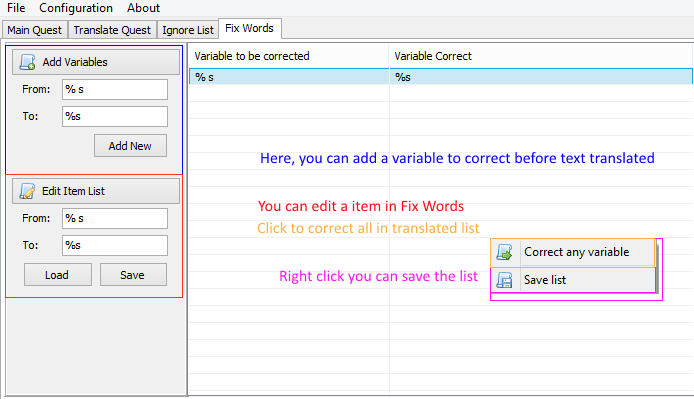Open the File menu
694x399 pixels.
16,8
